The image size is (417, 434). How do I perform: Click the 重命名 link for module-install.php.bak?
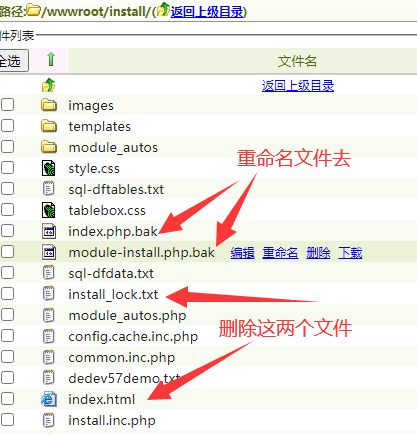(x=280, y=253)
